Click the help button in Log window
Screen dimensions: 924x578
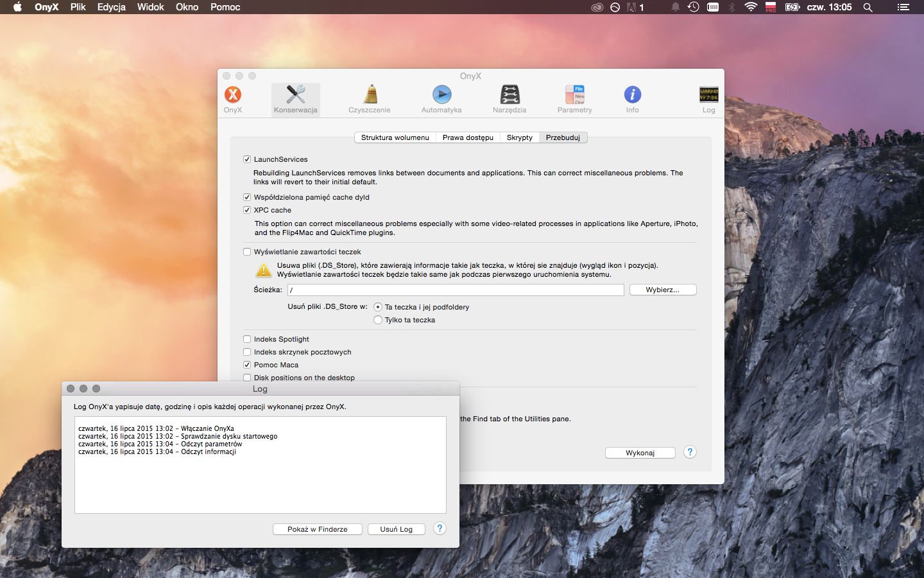[x=440, y=529]
